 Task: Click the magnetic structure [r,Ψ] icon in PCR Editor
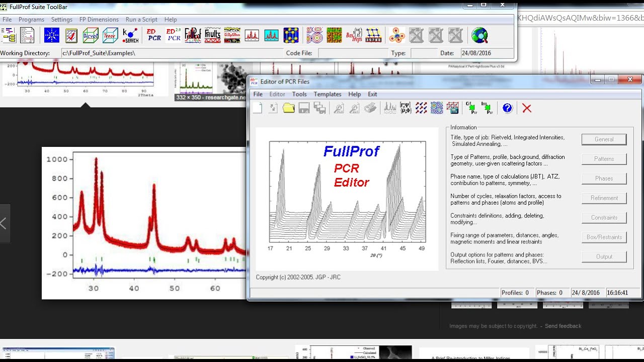click(406, 108)
